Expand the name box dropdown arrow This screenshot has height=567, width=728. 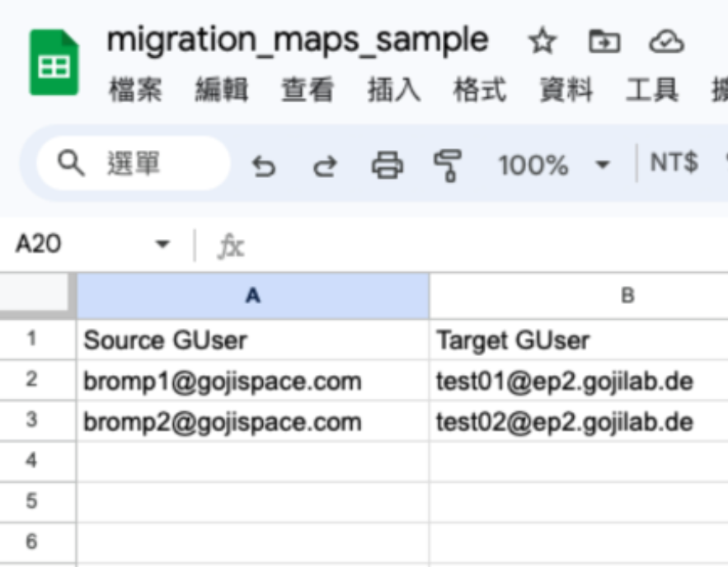coord(162,244)
